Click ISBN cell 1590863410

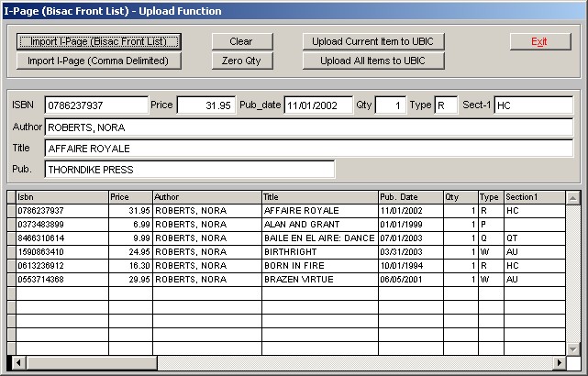62,252
